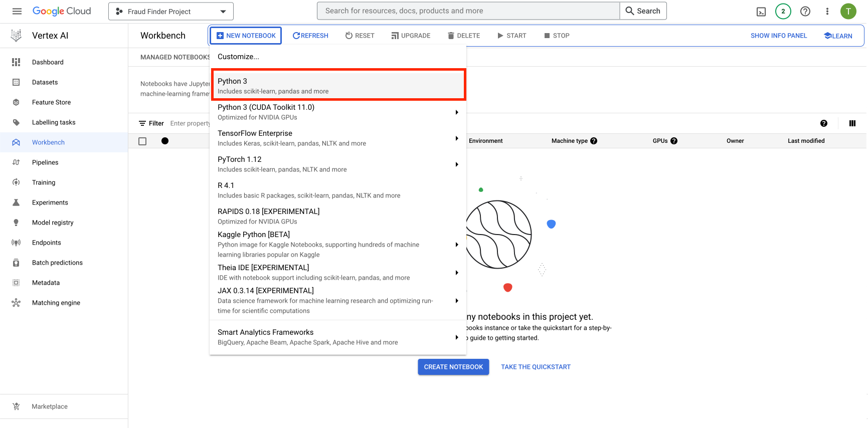Click the Batch predictions icon
The height and width of the screenshot is (428, 868).
(x=16, y=263)
